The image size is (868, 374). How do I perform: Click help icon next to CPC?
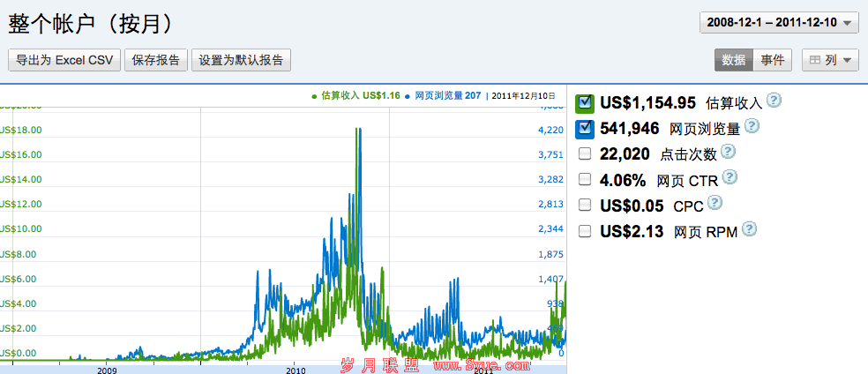pos(715,203)
